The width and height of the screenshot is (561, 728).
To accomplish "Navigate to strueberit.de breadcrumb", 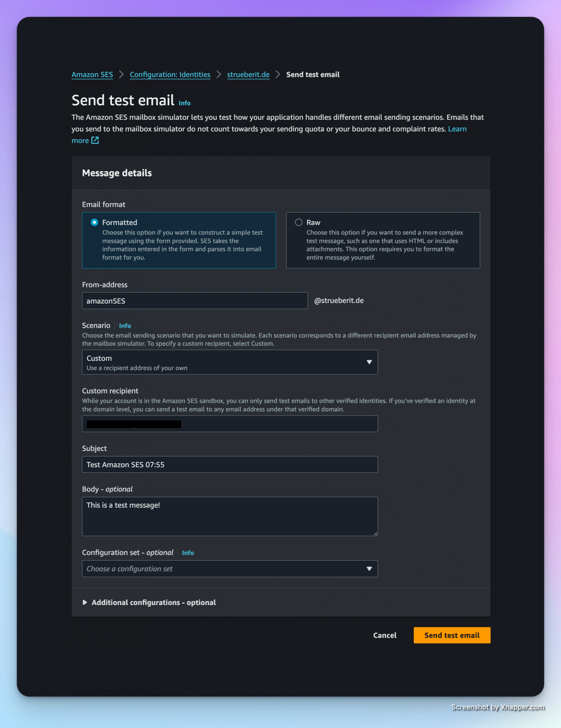I will coord(248,75).
